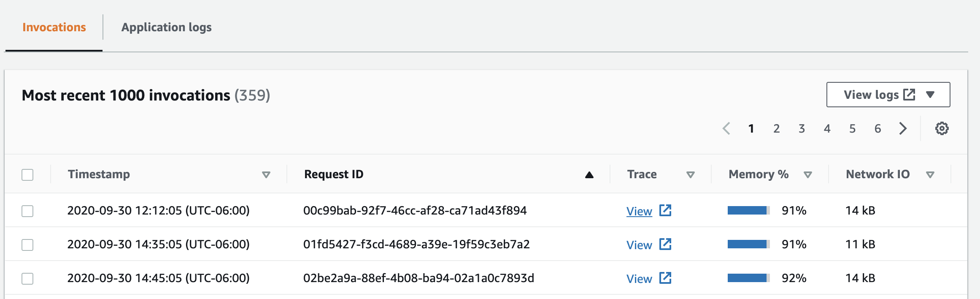980x299 pixels.
Task: Select the 12:12:05 invocation row checkbox
Action: click(x=27, y=211)
